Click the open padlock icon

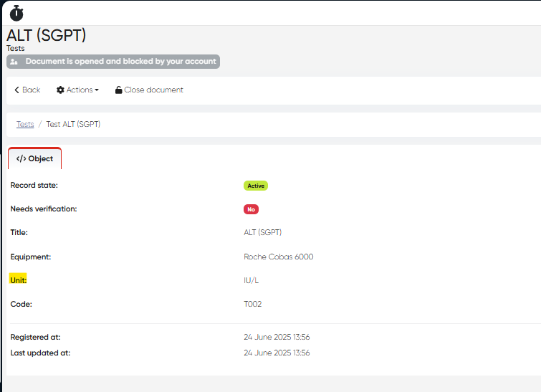point(118,90)
